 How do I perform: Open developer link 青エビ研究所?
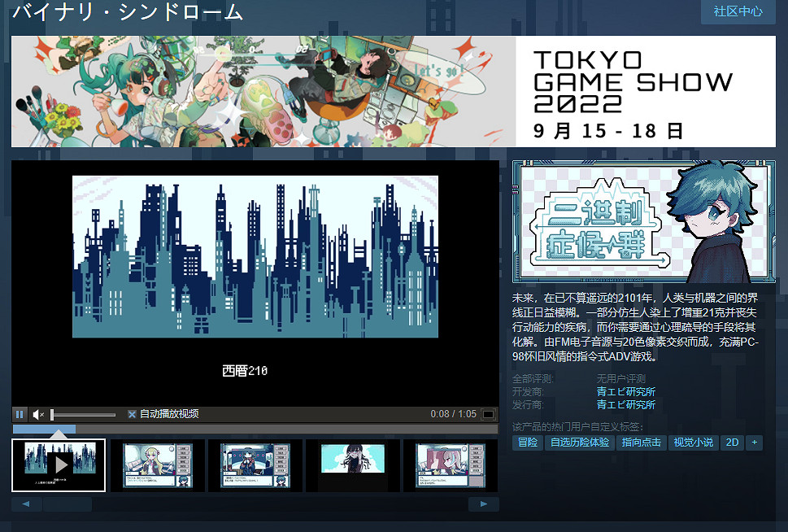coord(625,391)
